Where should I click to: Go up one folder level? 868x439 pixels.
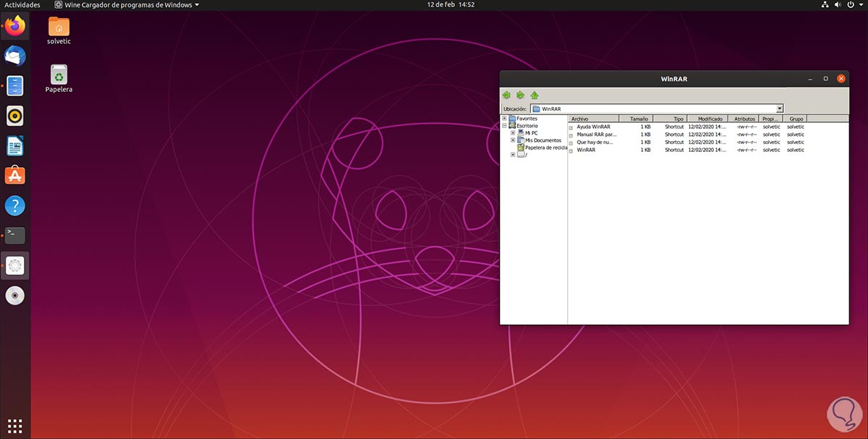[x=535, y=95]
